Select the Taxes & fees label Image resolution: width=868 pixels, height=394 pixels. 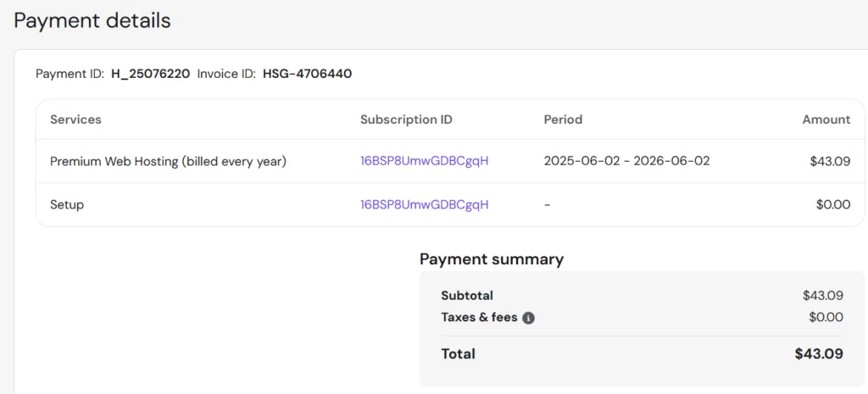[480, 318]
